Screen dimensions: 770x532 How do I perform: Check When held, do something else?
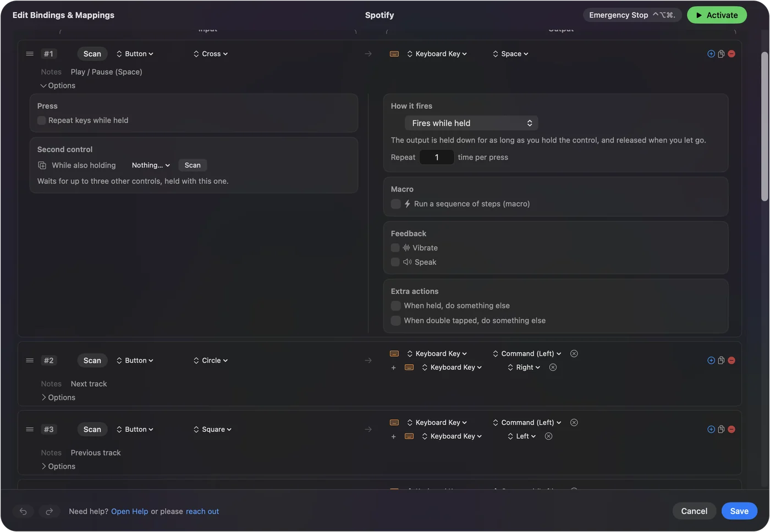click(395, 306)
